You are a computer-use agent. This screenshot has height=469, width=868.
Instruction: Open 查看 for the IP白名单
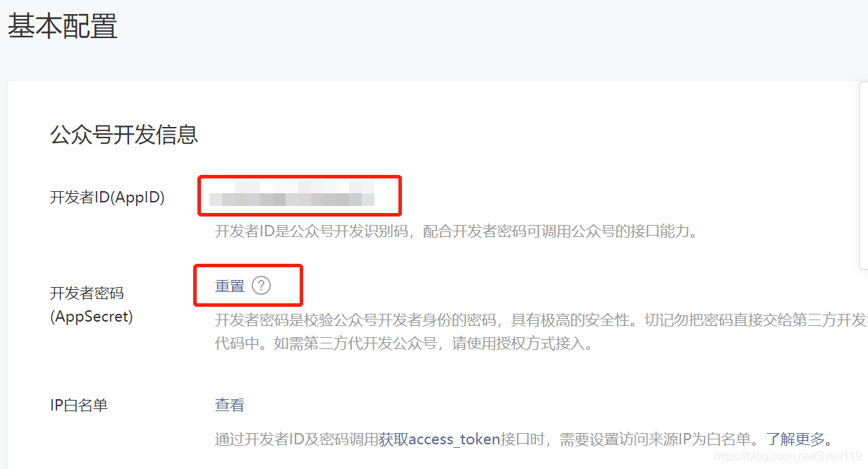coord(230,405)
